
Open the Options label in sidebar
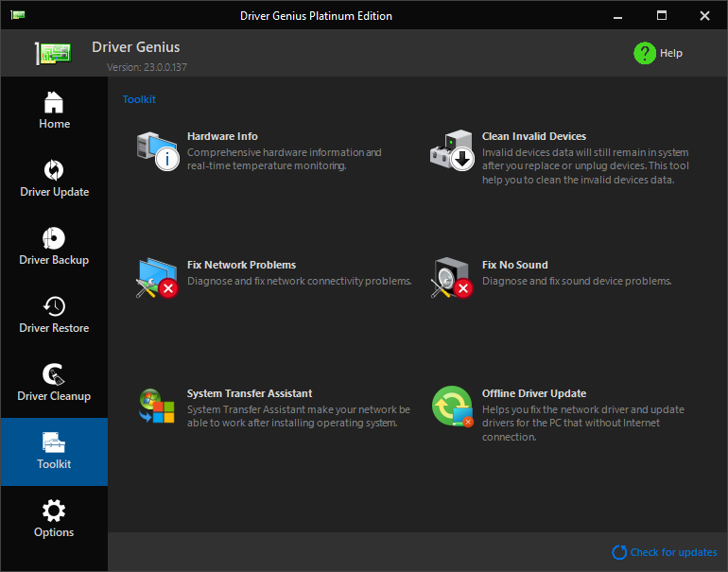tap(54, 532)
